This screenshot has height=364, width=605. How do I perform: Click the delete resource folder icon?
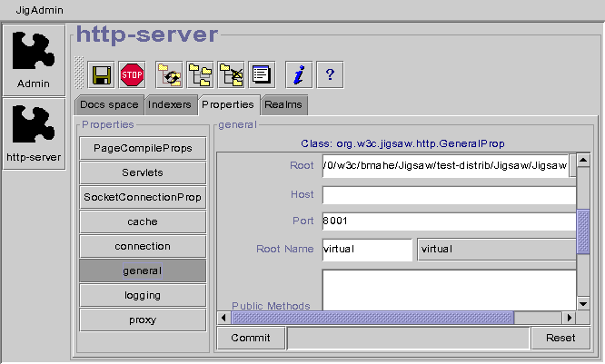(x=231, y=74)
